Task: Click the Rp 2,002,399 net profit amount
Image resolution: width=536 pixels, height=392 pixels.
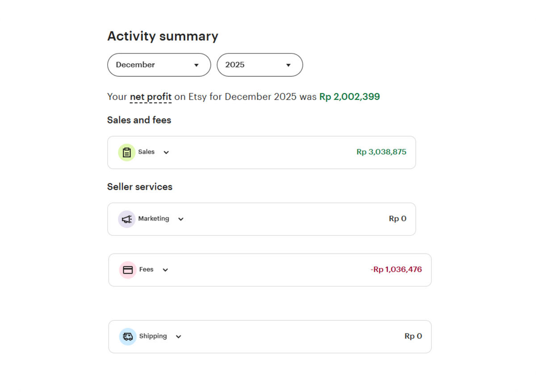Action: click(x=349, y=97)
